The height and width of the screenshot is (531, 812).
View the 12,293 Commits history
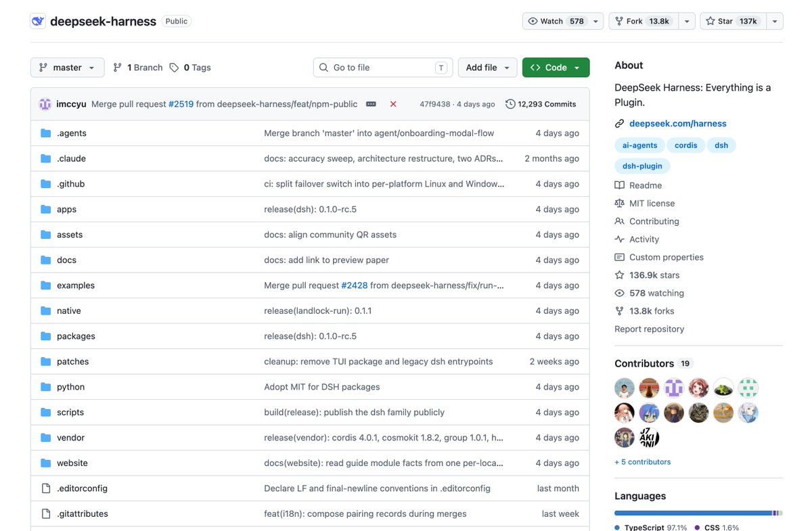[541, 104]
